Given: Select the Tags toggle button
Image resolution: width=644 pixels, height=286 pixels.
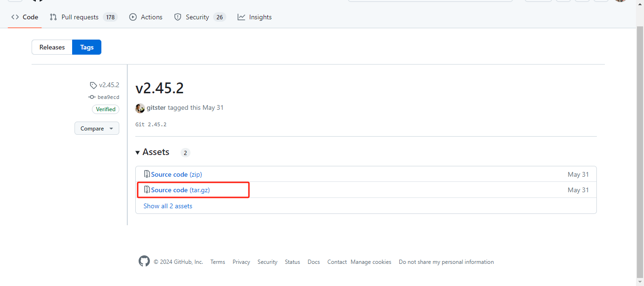Looking at the screenshot, I should point(87,47).
